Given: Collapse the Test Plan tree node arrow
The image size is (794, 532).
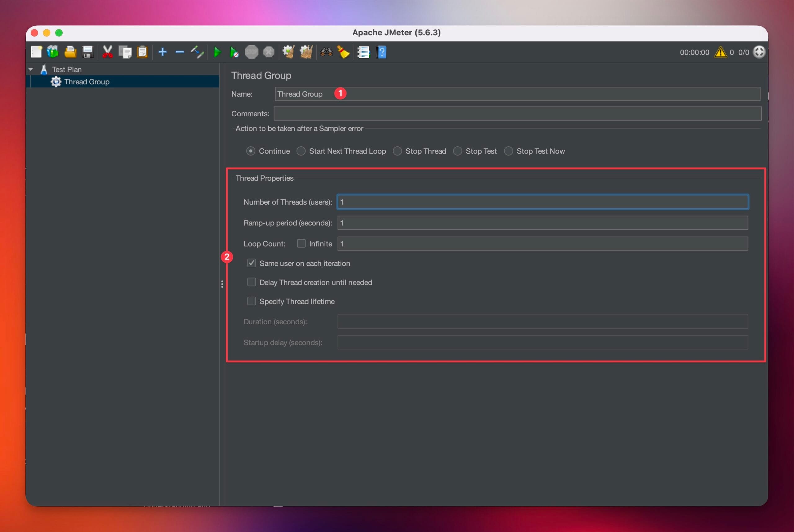Looking at the screenshot, I should (x=31, y=69).
